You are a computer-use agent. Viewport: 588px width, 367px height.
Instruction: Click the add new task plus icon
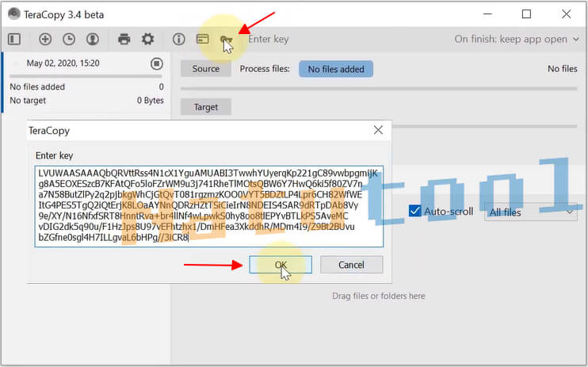coord(45,39)
